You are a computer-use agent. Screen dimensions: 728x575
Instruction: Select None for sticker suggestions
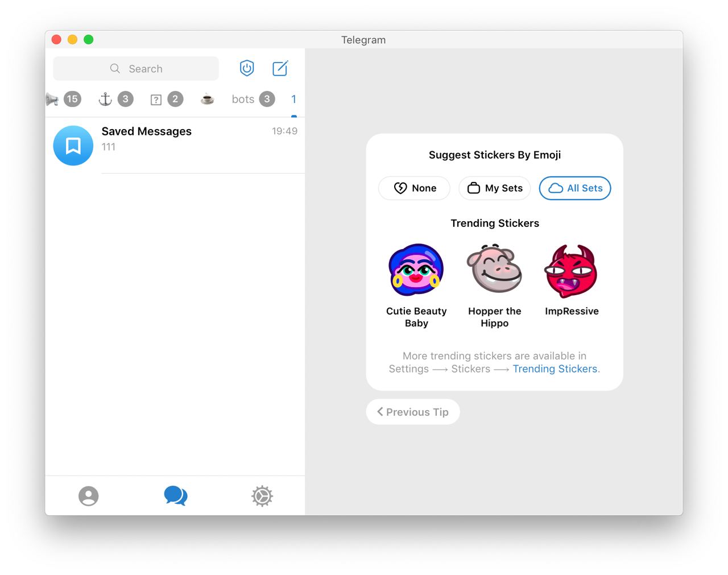click(x=414, y=188)
